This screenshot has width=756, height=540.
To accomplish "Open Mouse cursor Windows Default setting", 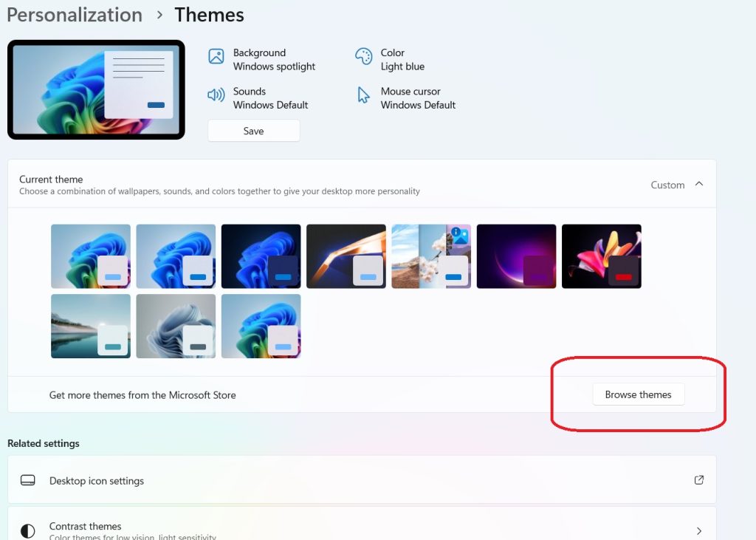I will pyautogui.click(x=406, y=98).
